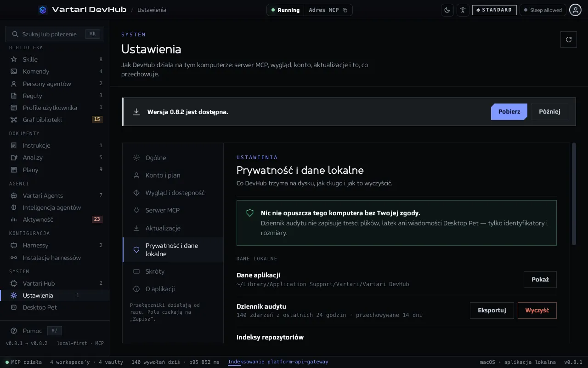The image size is (588, 368).
Task: Click the settings panel vertical scrollbar
Action: click(574, 194)
